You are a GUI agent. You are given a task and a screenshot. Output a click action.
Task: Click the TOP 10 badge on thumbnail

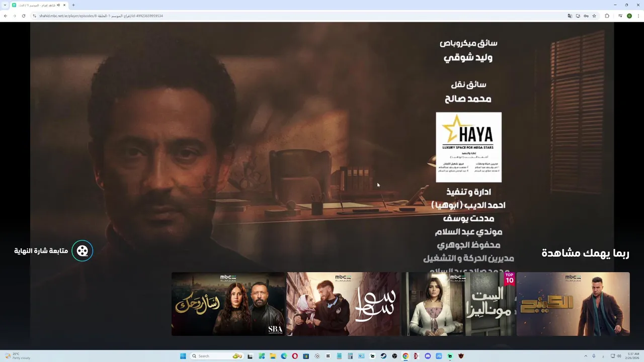coord(510,279)
